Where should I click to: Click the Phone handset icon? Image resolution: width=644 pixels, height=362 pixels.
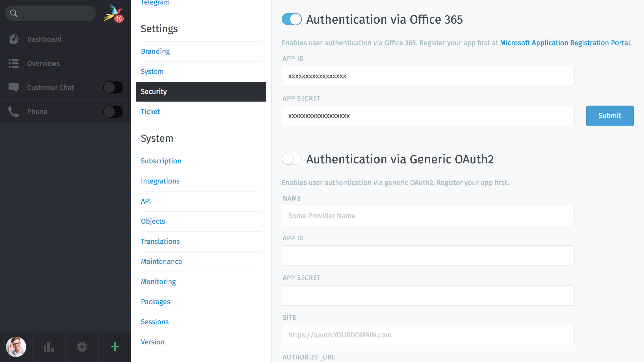pyautogui.click(x=14, y=112)
